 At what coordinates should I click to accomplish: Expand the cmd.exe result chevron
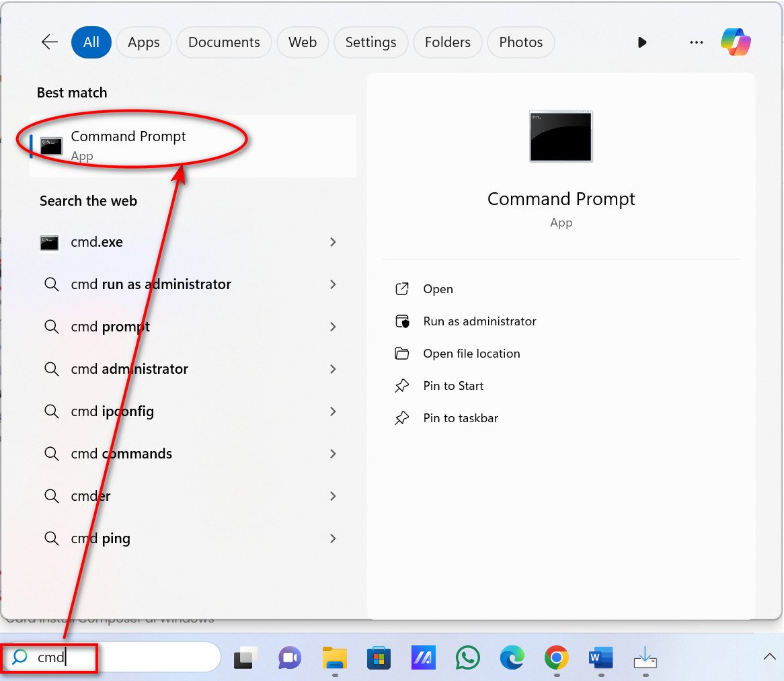coord(333,242)
